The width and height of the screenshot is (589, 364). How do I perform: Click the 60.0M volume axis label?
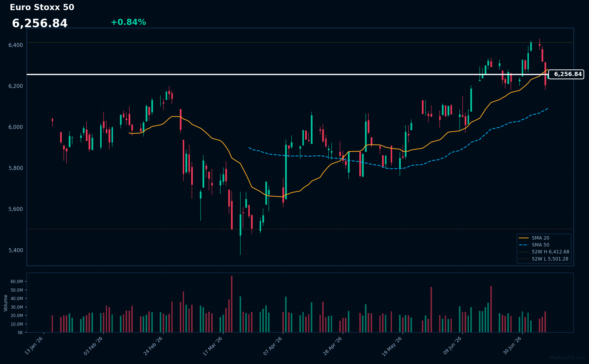[17, 282]
